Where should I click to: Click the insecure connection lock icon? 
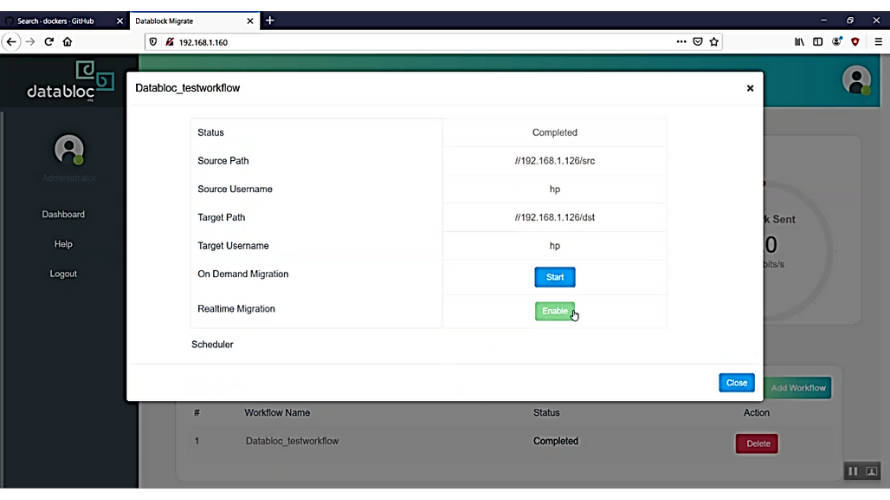coord(169,42)
